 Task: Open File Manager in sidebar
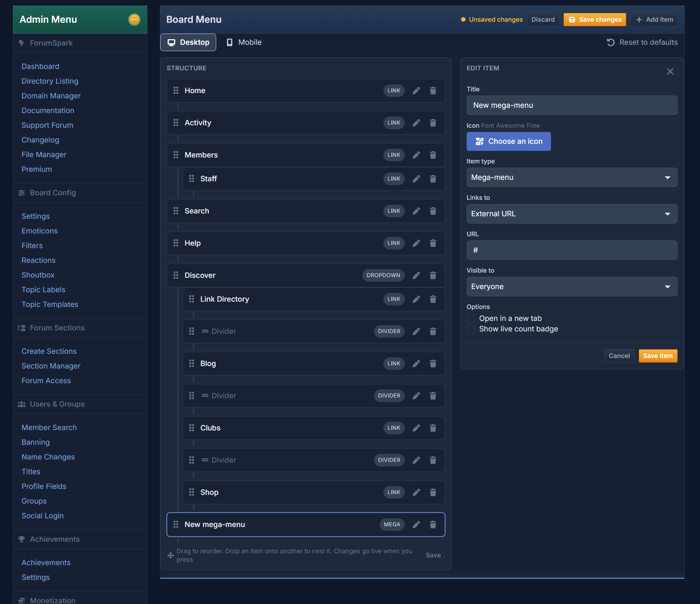tap(44, 155)
